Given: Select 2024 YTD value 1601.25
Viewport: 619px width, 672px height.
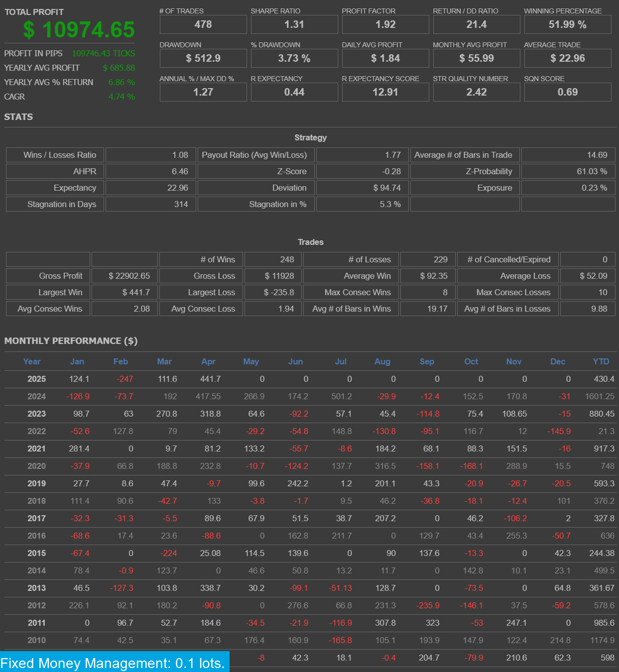Looking at the screenshot, I should coord(600,396).
